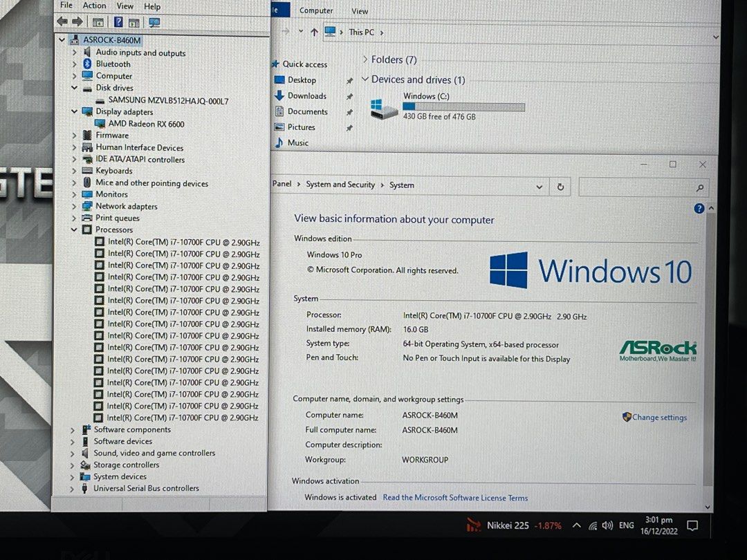
Task: Open Read the Microsoft Software License Terms
Action: [455, 498]
